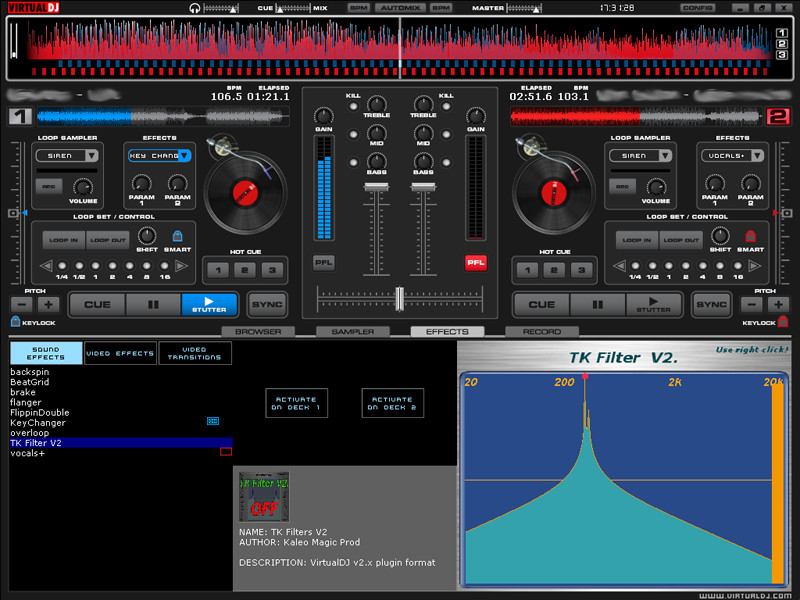The height and width of the screenshot is (600, 800).
Task: Open the Video Transitions tab
Action: click(195, 353)
